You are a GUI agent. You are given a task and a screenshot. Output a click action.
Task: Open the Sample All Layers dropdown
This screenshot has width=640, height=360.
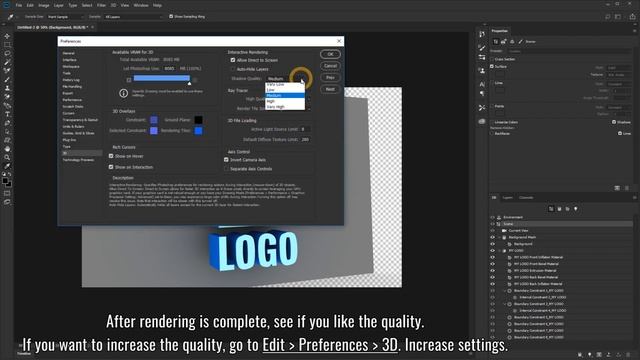click(x=133, y=17)
